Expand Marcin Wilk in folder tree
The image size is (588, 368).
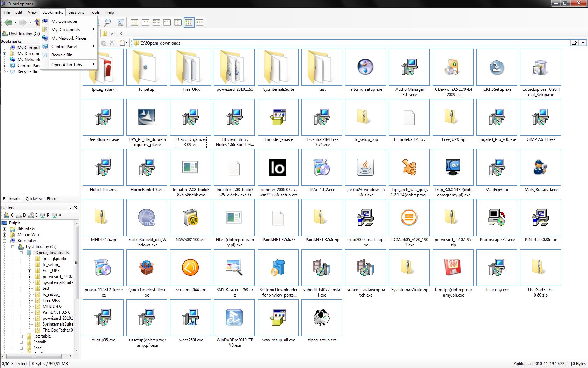tap(5, 235)
